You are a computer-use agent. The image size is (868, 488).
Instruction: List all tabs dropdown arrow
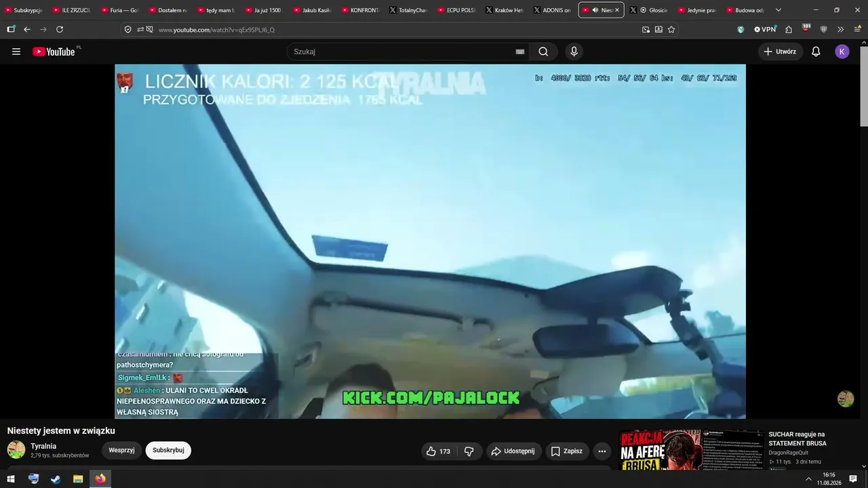[x=778, y=10]
